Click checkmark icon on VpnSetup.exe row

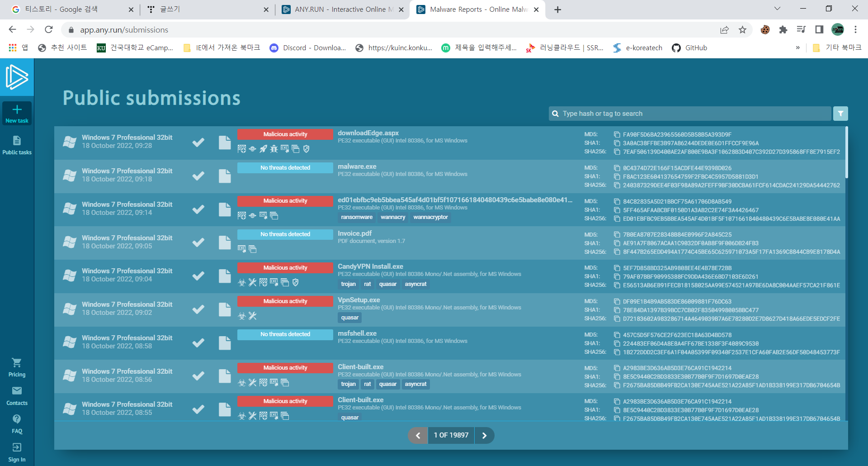[198, 309]
